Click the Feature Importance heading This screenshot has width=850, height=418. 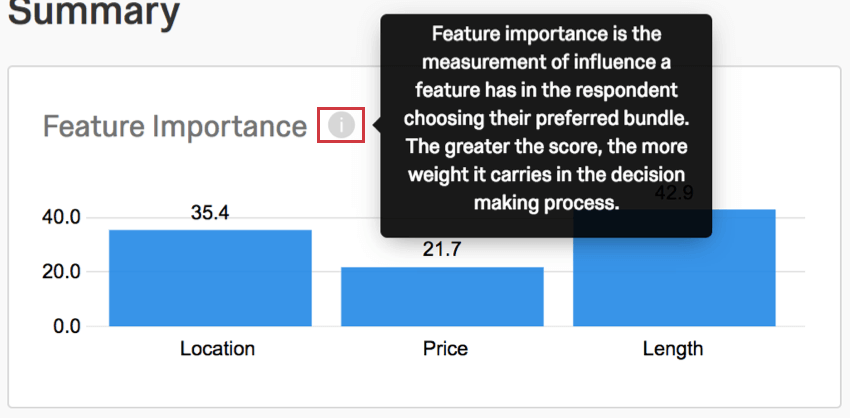tap(175, 126)
